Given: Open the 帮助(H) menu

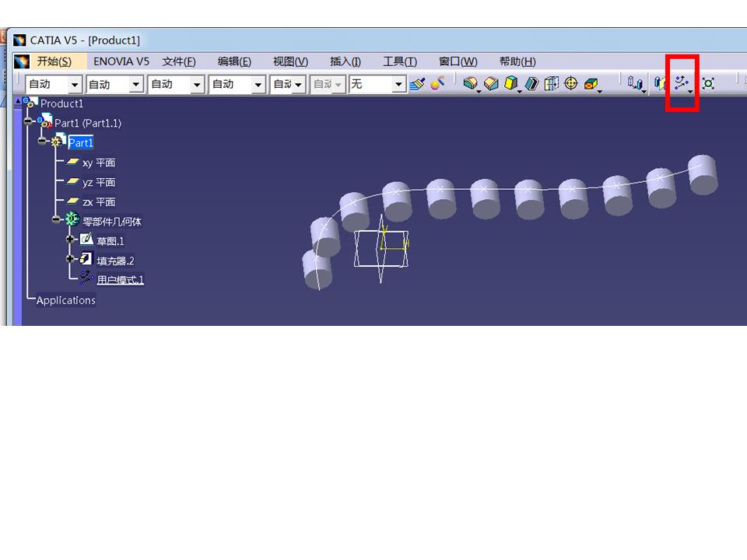Looking at the screenshot, I should tap(517, 61).
